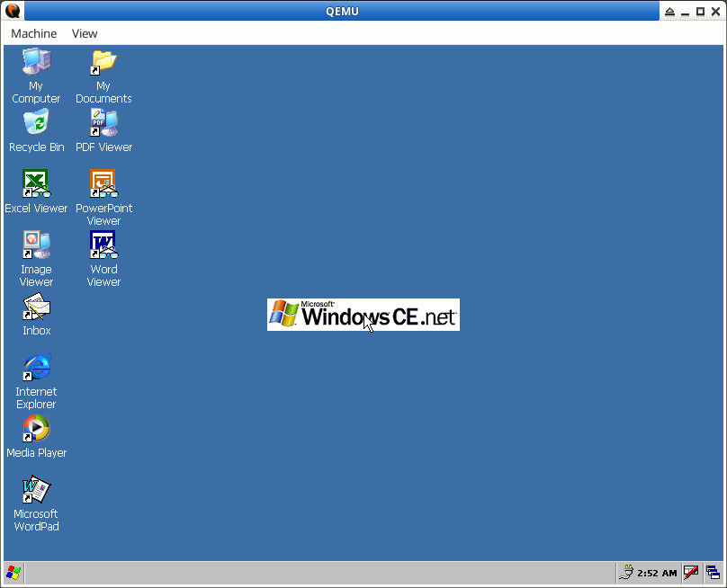The height and width of the screenshot is (588, 727).
Task: Select the My Documents folder shortcut
Action: tap(103, 76)
